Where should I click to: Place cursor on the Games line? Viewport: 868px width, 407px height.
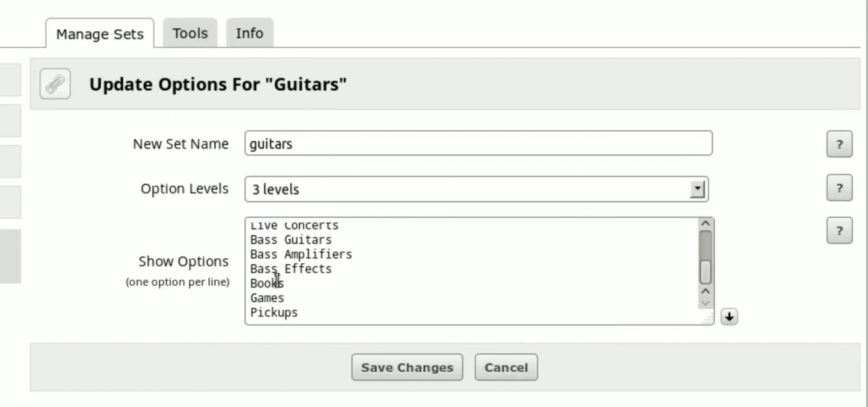coord(267,298)
